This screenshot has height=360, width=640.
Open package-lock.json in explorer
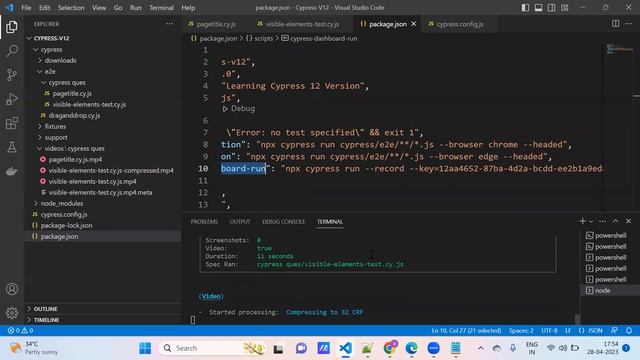pyautogui.click(x=66, y=225)
